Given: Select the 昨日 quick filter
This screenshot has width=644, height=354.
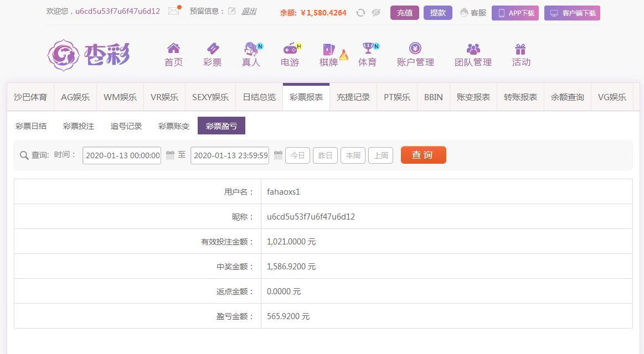Looking at the screenshot, I should [x=325, y=155].
